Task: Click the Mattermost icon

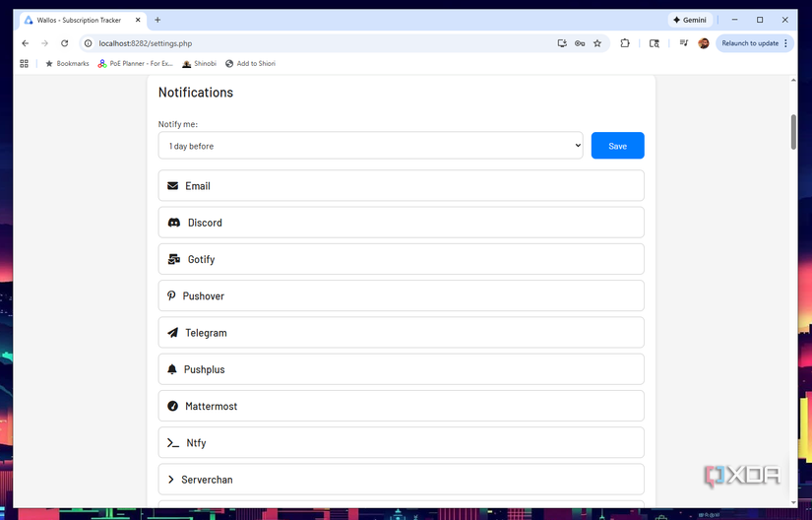Action: (172, 406)
